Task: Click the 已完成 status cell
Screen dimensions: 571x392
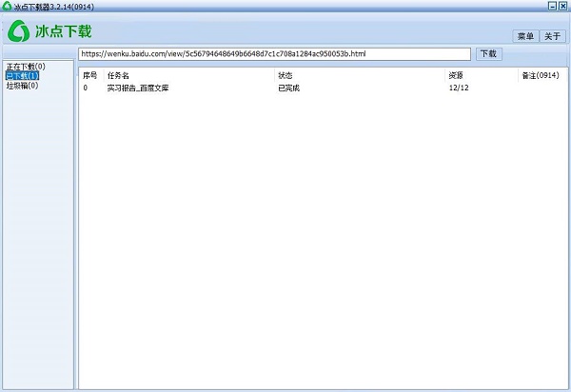Action: click(288, 88)
